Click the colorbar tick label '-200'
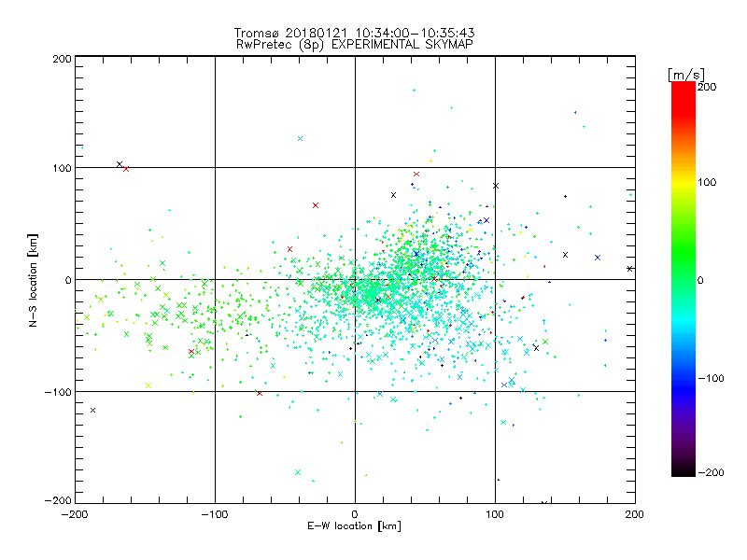 [711, 472]
